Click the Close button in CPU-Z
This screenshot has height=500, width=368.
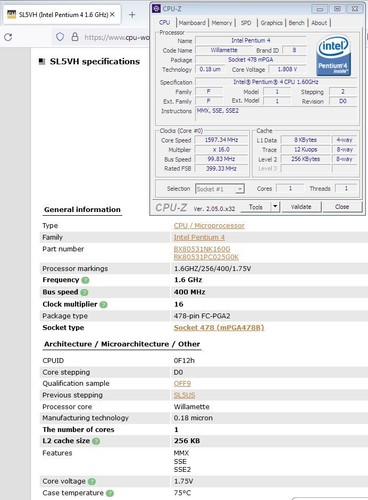(342, 207)
